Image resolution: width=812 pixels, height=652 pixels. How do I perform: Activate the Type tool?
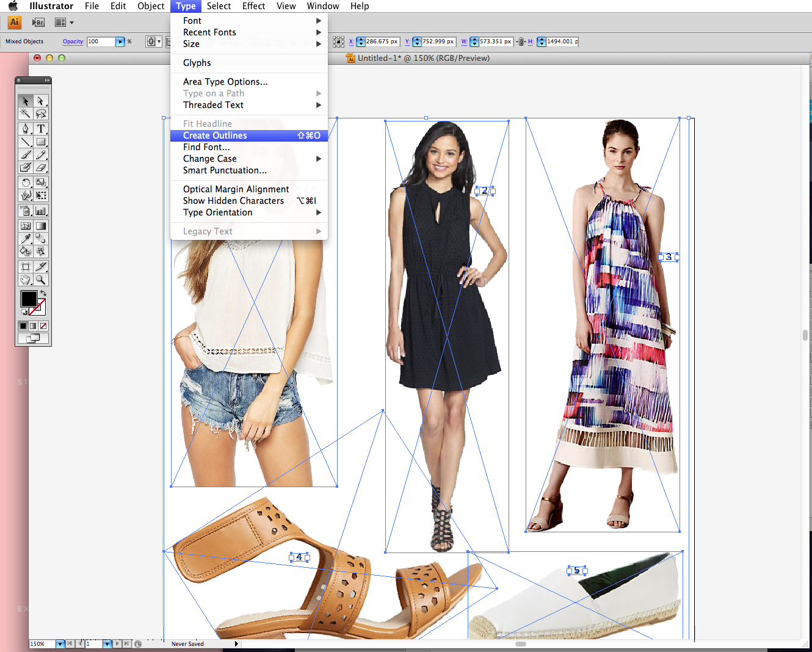click(x=41, y=128)
